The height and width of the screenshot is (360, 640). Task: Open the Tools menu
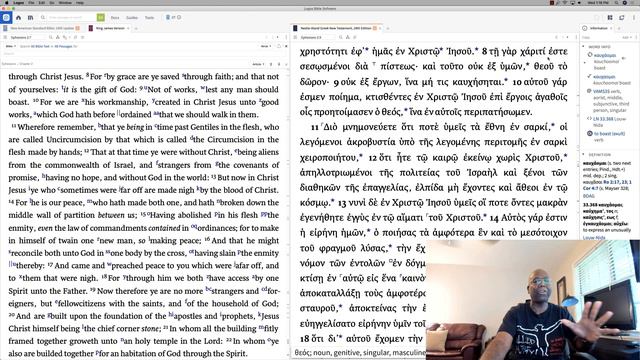point(149,18)
